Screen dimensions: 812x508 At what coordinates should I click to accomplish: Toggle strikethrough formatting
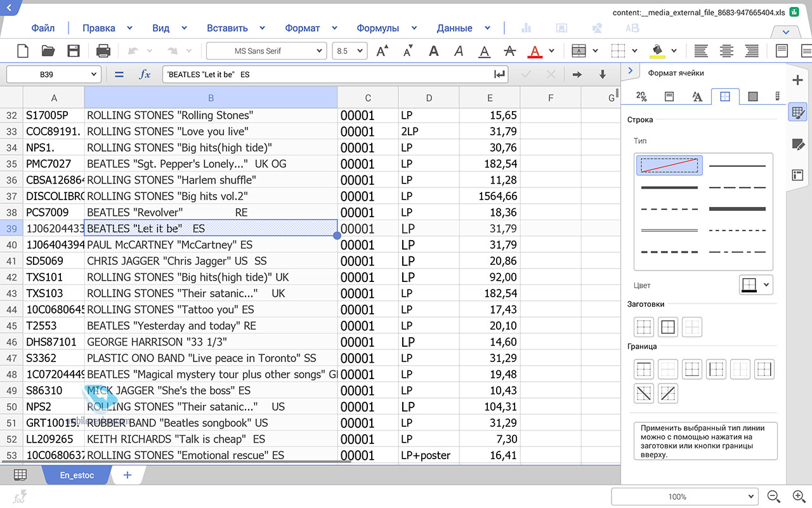click(509, 51)
